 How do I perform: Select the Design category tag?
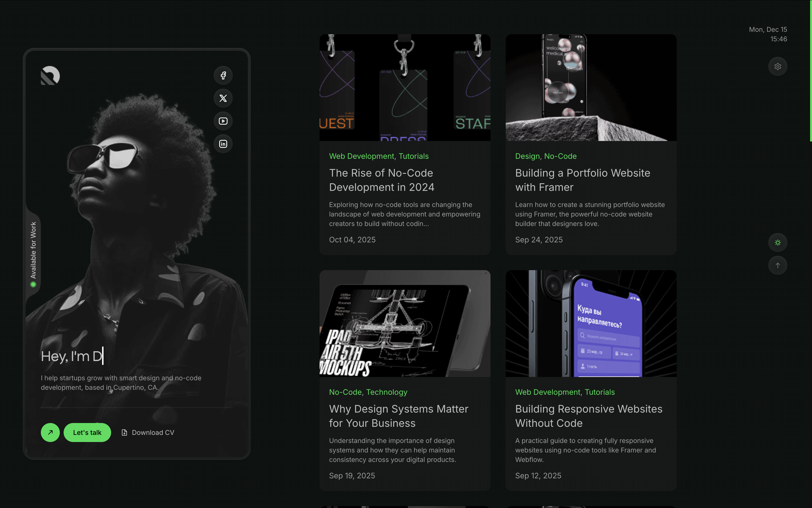click(x=527, y=156)
